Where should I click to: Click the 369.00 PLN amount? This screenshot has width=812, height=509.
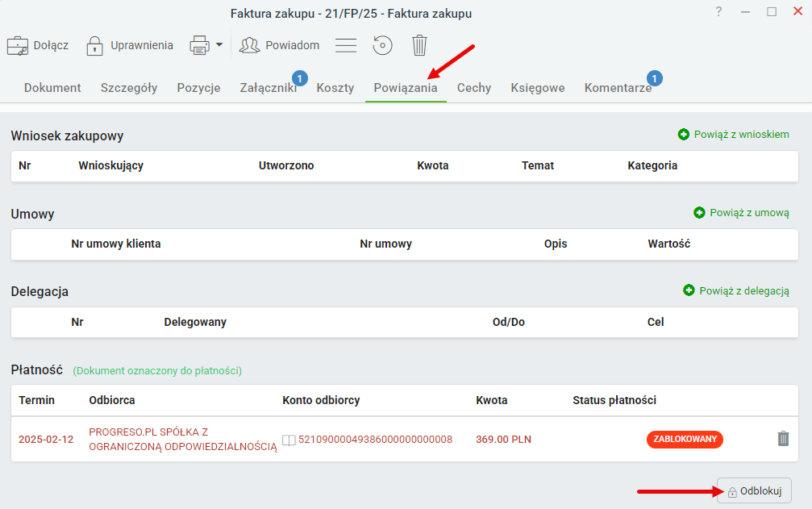(503, 440)
